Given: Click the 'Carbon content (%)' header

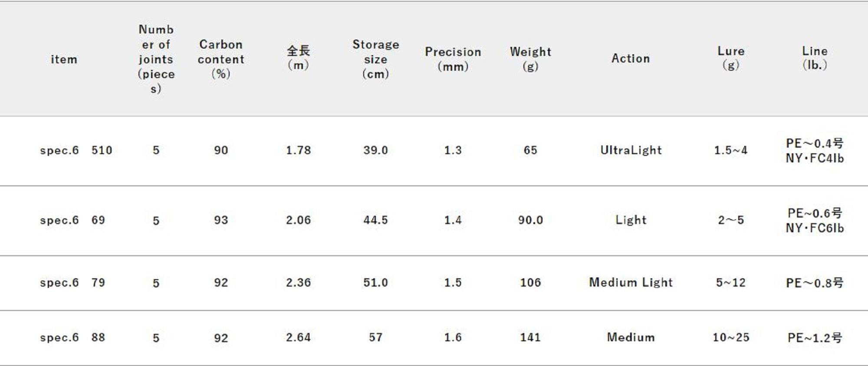Looking at the screenshot, I should (x=221, y=59).
